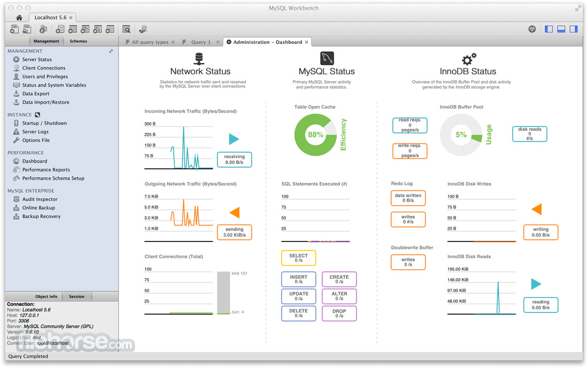Open Backup Recovery

41,217
